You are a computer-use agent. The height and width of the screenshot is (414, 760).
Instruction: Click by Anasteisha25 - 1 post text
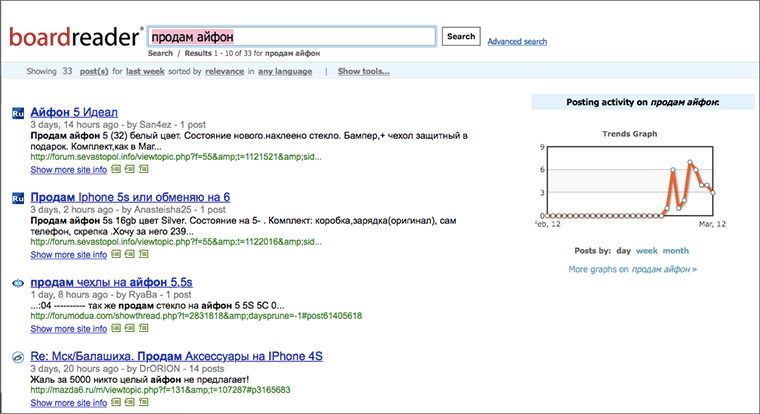174,209
